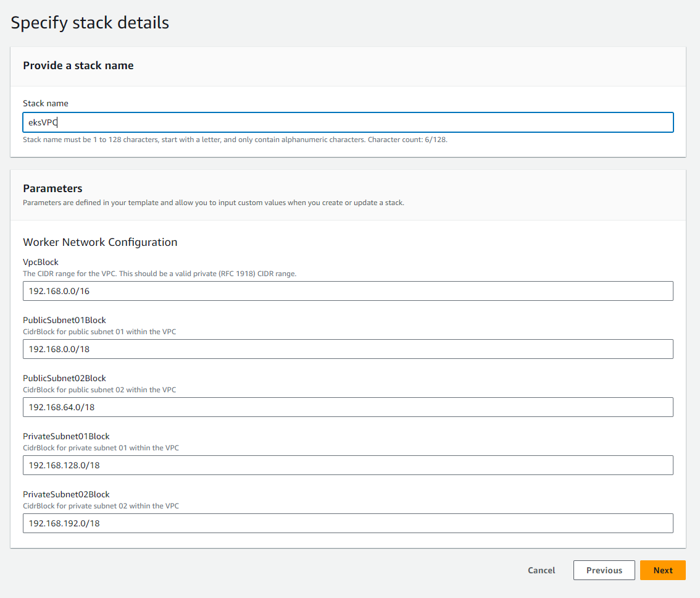Click 'CidrBlock for public subnet 02' description
The height and width of the screenshot is (598, 700).
tap(99, 390)
